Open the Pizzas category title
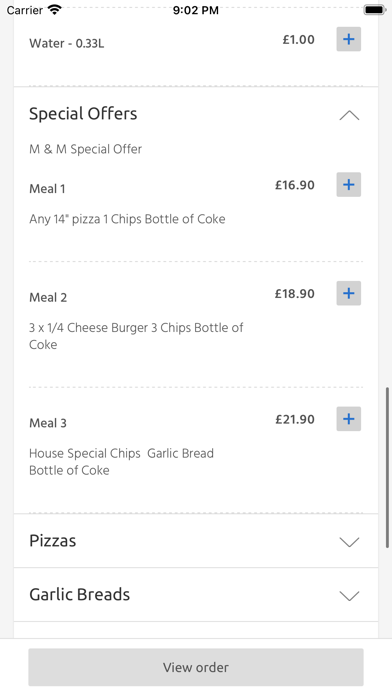The image size is (392, 696). pyautogui.click(x=52, y=541)
